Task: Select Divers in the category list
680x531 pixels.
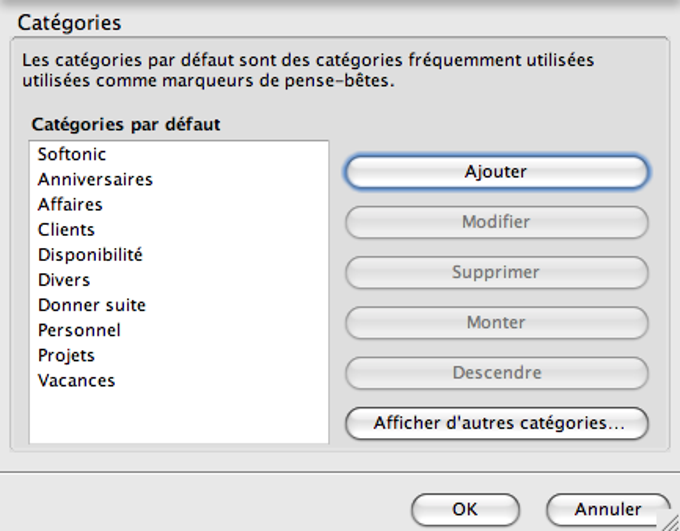Action: point(64,280)
